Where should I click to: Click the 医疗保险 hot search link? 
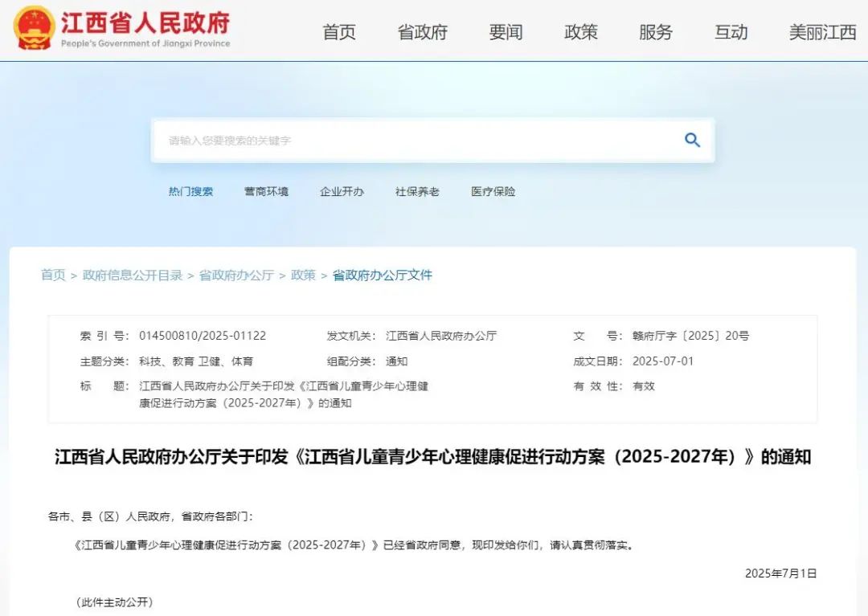pos(493,191)
